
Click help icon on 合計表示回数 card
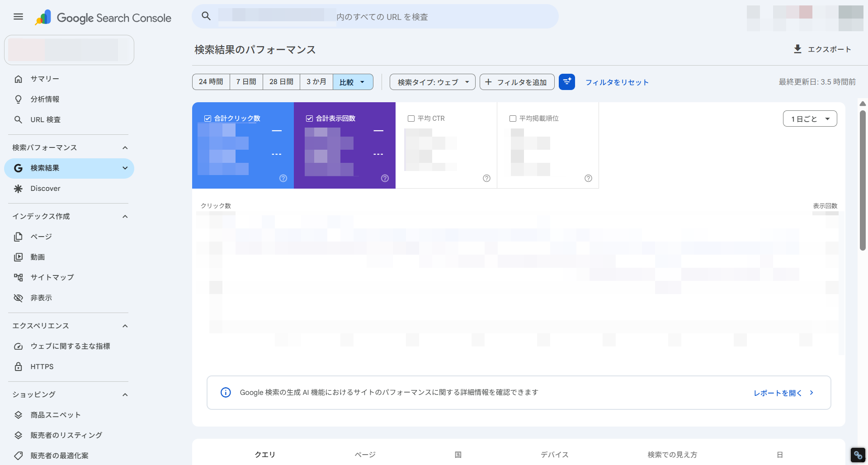(x=385, y=178)
